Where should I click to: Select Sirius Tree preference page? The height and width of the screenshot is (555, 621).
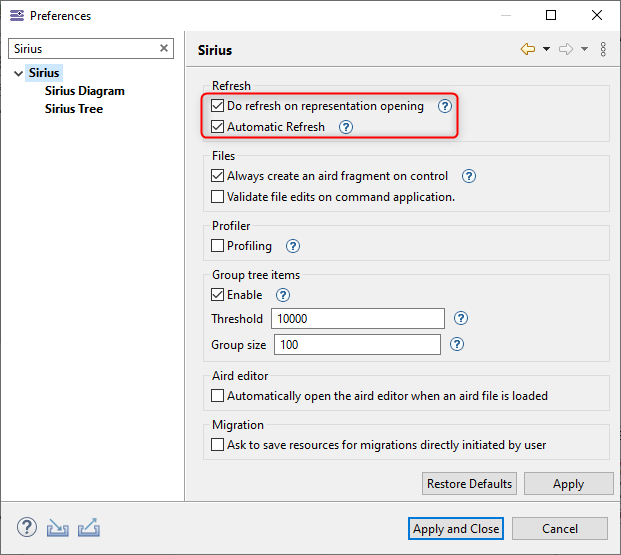73,109
